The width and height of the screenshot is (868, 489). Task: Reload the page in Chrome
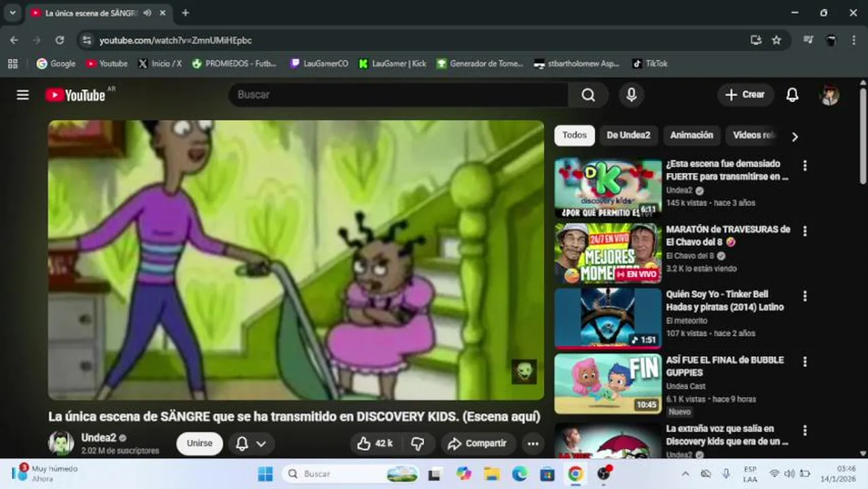click(x=60, y=40)
